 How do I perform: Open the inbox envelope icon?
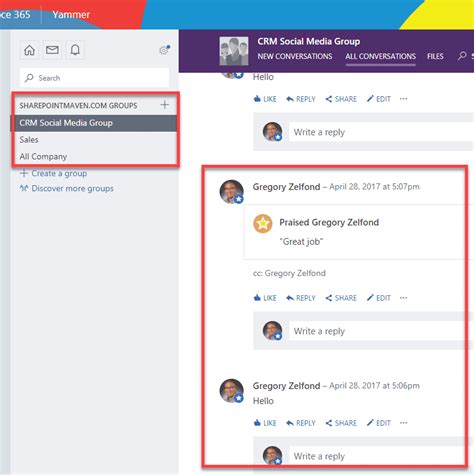(52, 50)
